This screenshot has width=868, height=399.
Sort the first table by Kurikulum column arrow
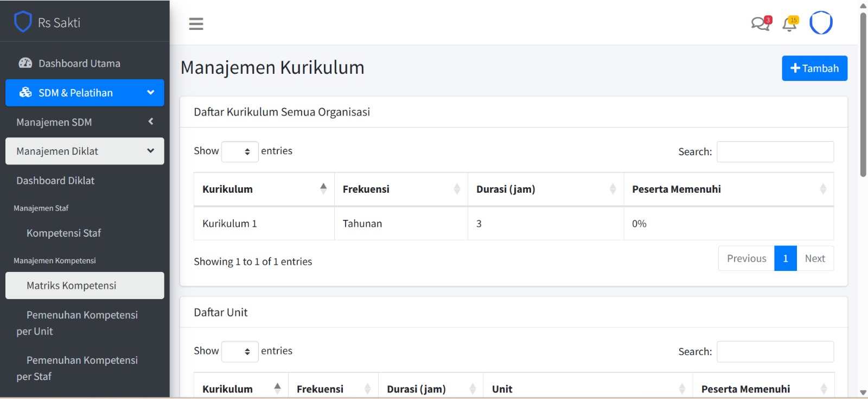pyautogui.click(x=323, y=189)
